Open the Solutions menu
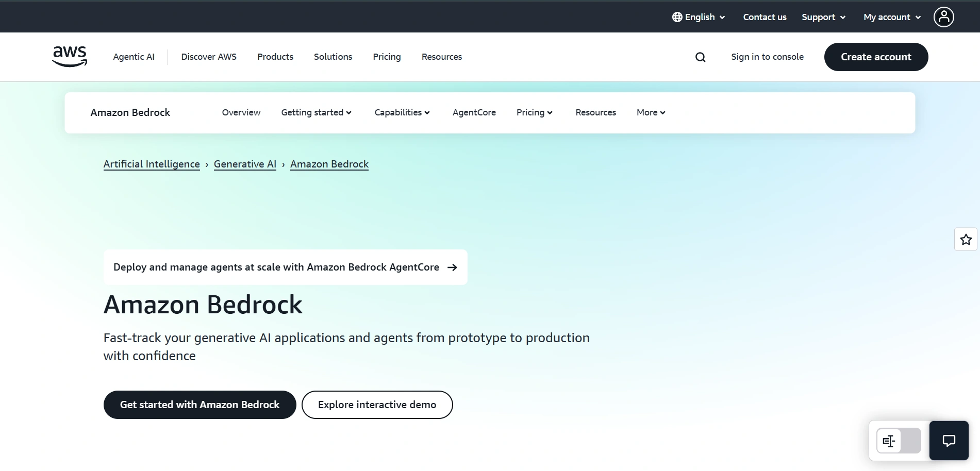The width and height of the screenshot is (980, 471). [333, 57]
